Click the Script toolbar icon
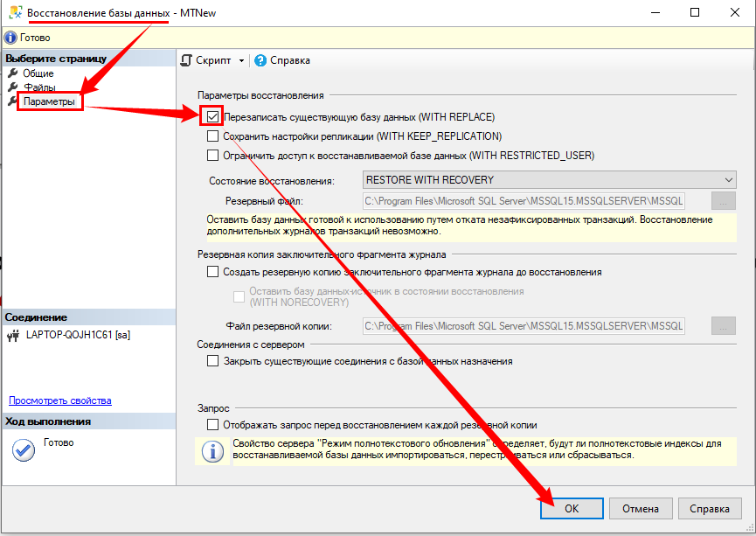Screen dimensions: 756x536 (x=186, y=60)
